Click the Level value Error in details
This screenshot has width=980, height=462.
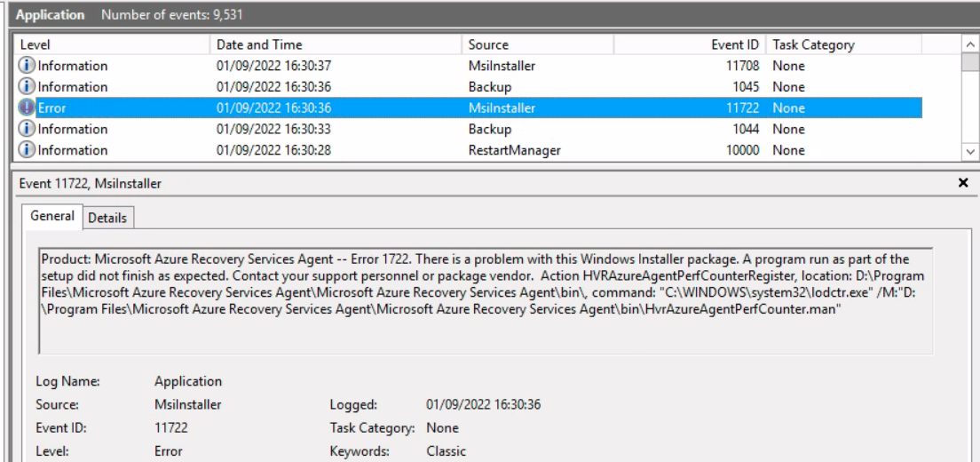[168, 451]
